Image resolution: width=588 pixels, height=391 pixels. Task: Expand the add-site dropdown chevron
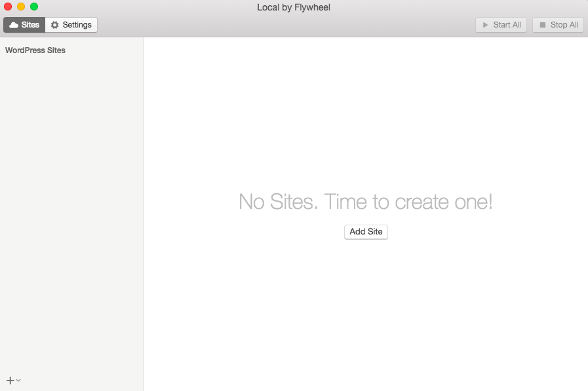click(x=18, y=381)
